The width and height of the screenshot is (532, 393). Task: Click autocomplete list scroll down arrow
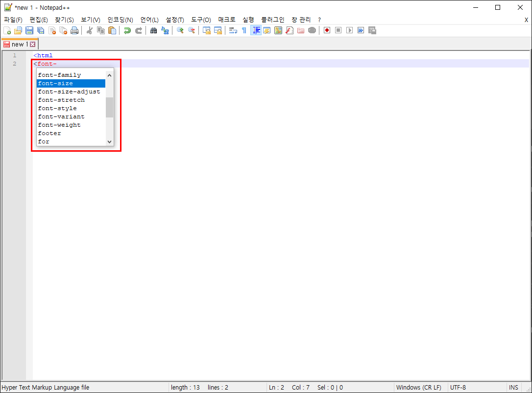109,142
